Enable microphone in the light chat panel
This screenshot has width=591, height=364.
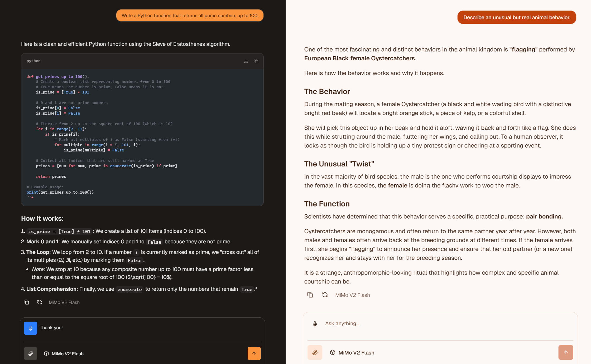pos(315,324)
